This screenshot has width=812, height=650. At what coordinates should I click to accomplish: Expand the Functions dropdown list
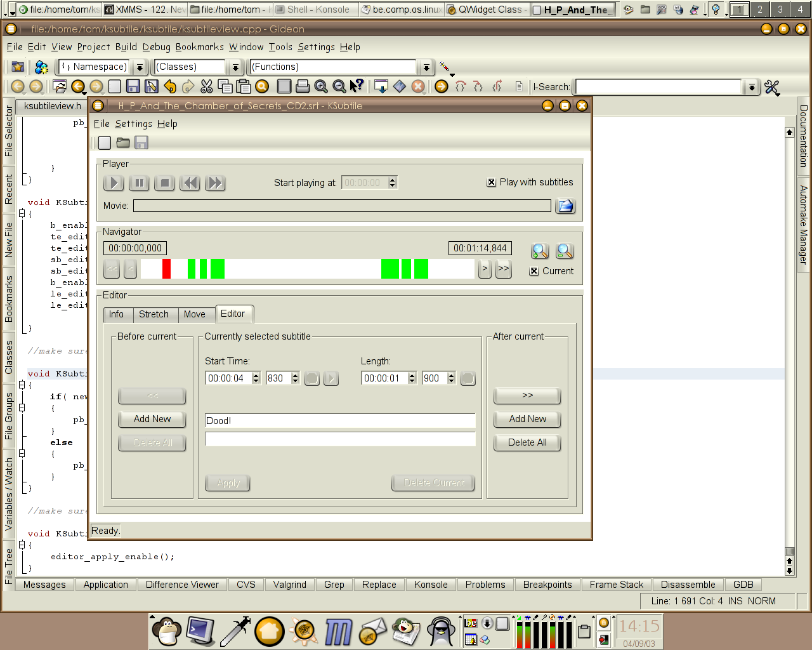pyautogui.click(x=426, y=67)
